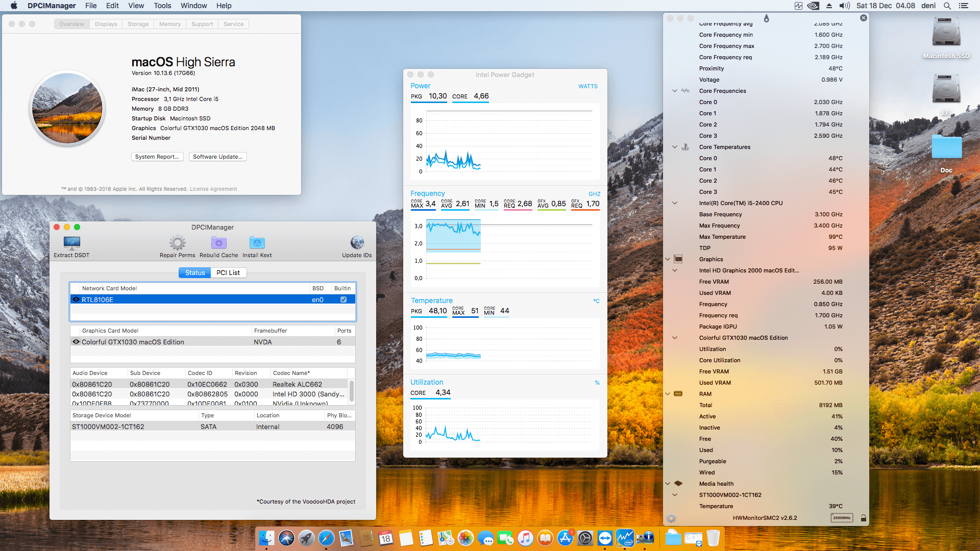This screenshot has width=980, height=551.
Task: Open Safari from the Dock
Action: [326, 538]
